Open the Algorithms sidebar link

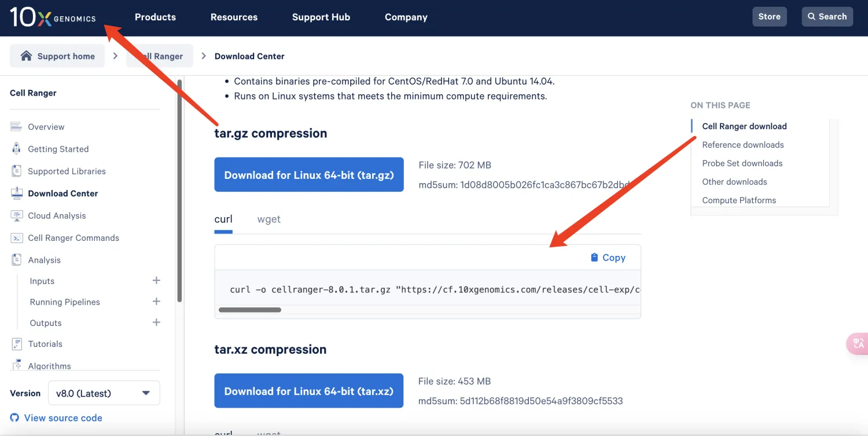click(x=49, y=366)
